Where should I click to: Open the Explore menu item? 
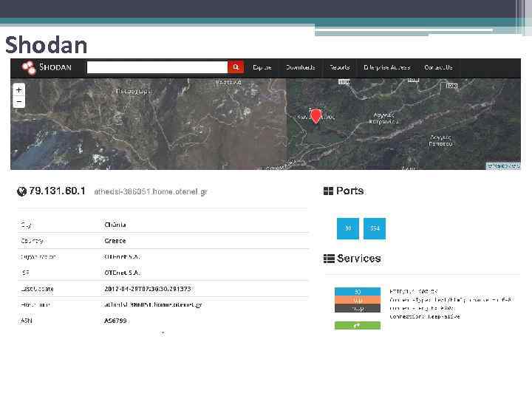[262, 67]
